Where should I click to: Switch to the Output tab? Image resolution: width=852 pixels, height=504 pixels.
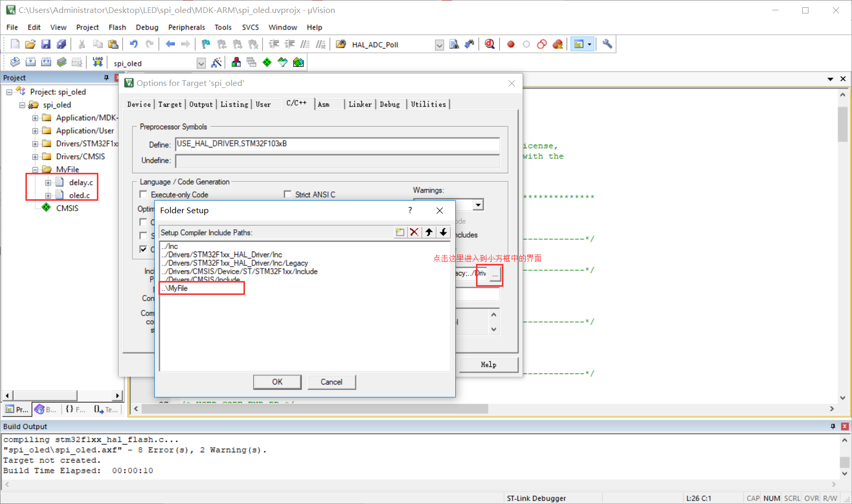click(201, 105)
